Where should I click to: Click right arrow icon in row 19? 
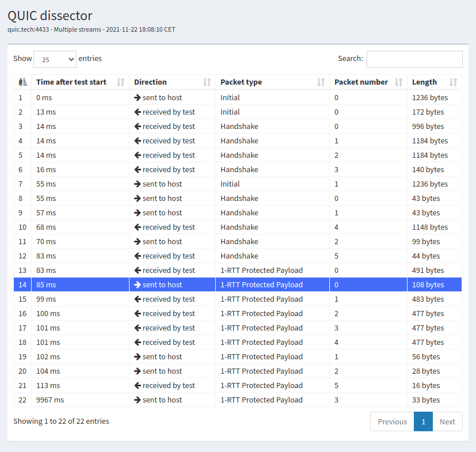click(138, 356)
